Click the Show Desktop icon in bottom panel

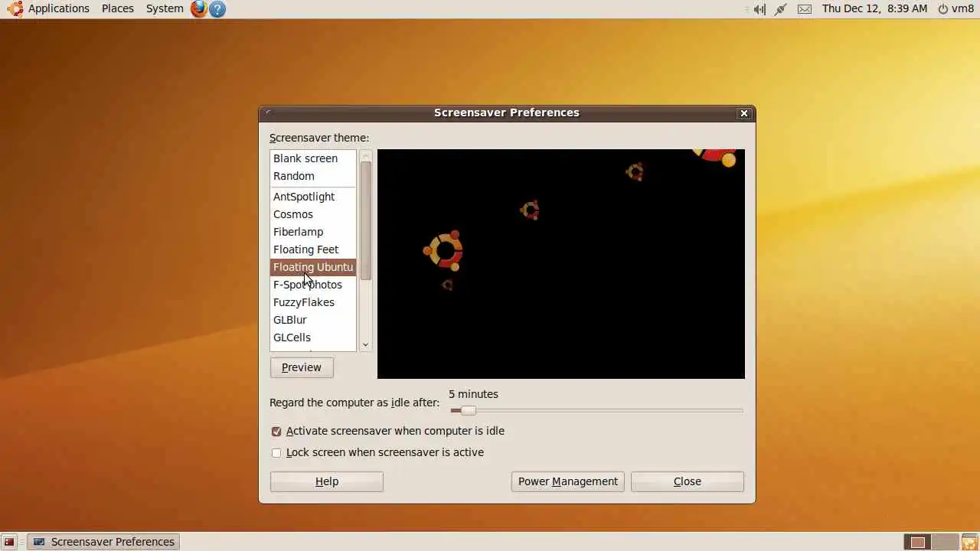pyautogui.click(x=9, y=542)
